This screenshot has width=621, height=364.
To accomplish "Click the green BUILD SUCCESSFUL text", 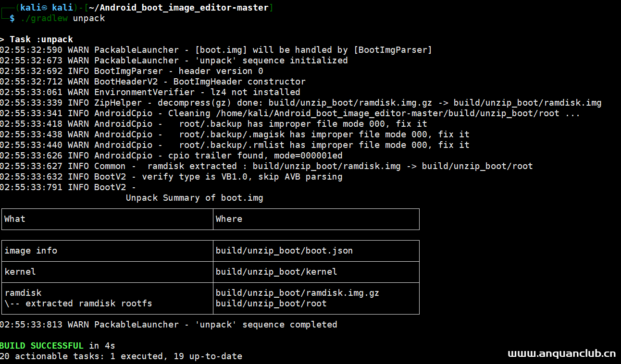I will 42,346.
